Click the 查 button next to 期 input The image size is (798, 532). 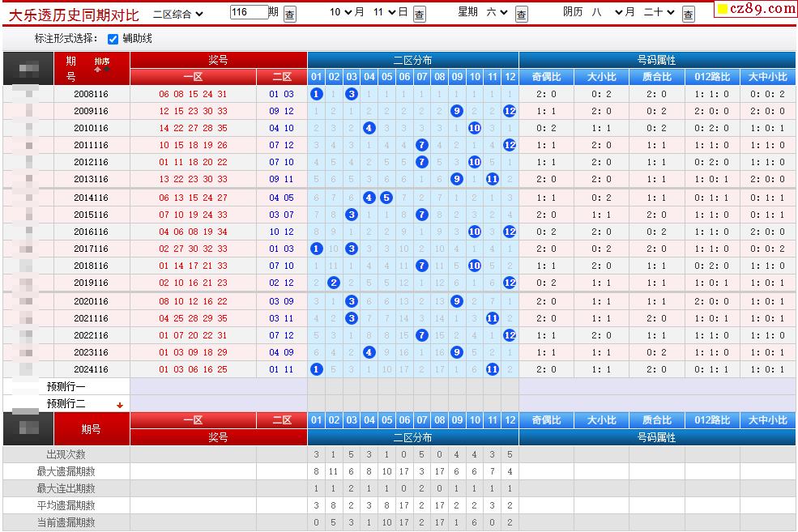290,14
